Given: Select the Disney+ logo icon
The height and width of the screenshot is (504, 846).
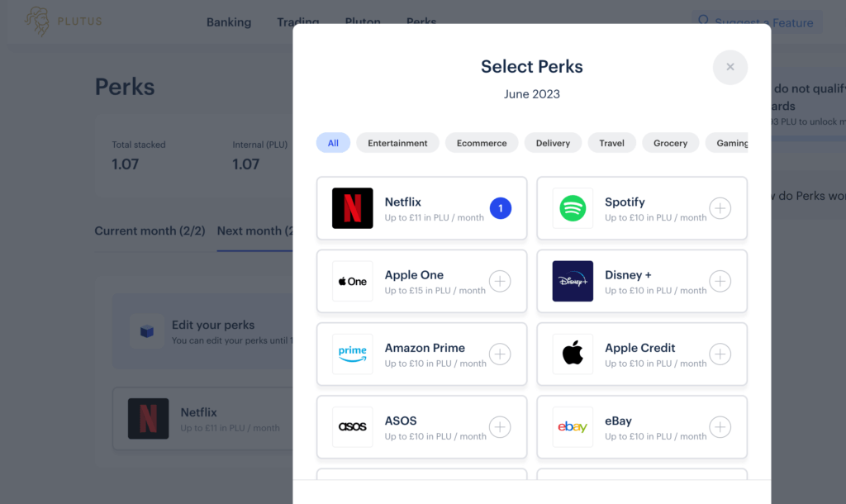Looking at the screenshot, I should (x=573, y=281).
